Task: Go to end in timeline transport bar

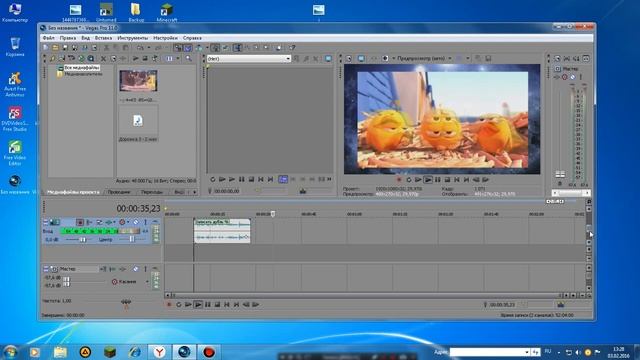Action: pos(236,304)
